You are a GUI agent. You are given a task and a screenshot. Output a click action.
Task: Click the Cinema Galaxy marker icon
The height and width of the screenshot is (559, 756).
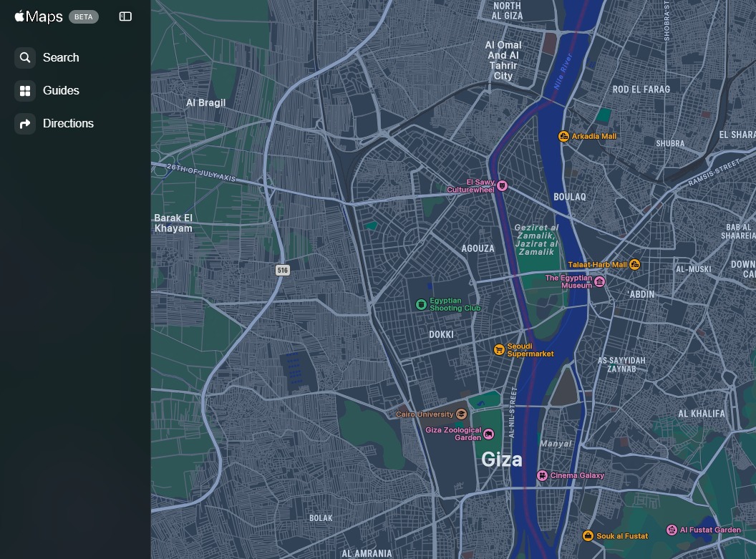coord(543,475)
